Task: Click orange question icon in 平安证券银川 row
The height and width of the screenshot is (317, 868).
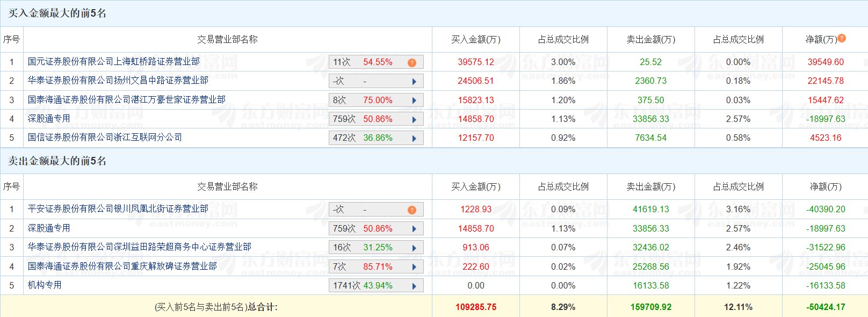Action: 412,210
